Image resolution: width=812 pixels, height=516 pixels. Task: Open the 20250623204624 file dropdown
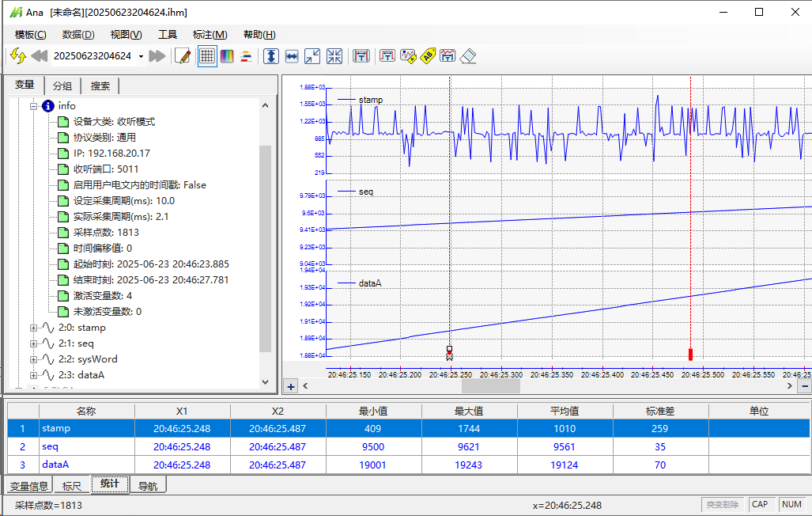pyautogui.click(x=141, y=56)
